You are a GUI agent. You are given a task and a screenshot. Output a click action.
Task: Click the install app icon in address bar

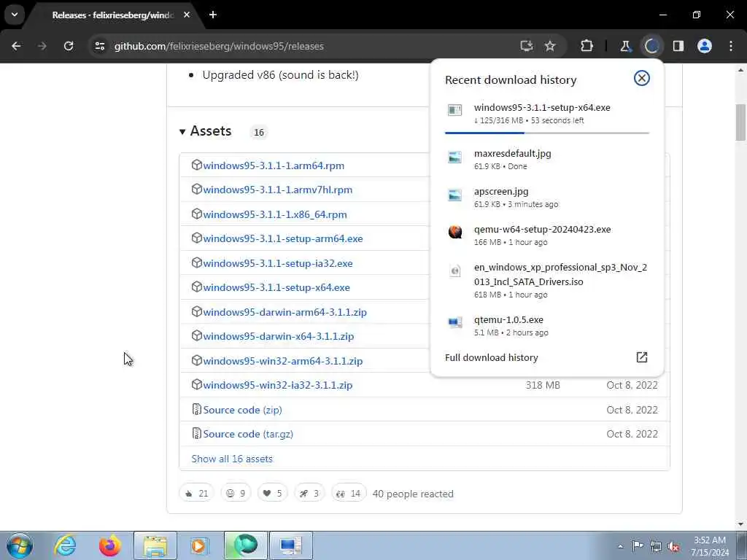526,46
